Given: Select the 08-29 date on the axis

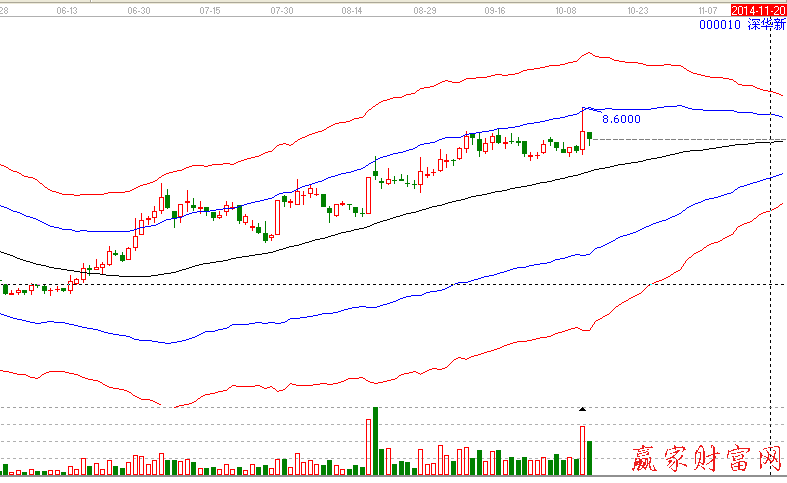Looking at the screenshot, I should pos(424,9).
